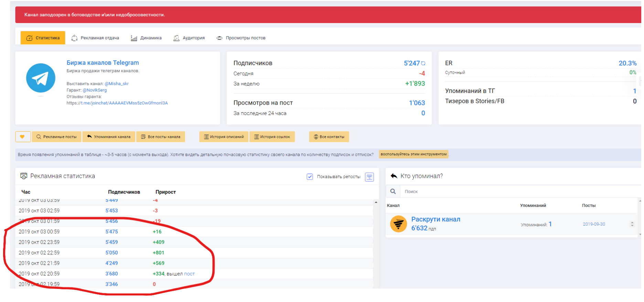Click the Час column header

[x=26, y=192]
